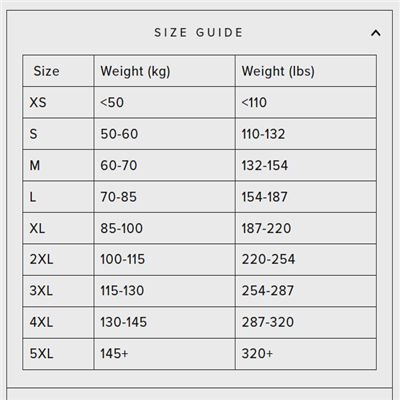This screenshot has height=400, width=400.
Task: Click the 4XL size cell
Action: click(x=58, y=322)
